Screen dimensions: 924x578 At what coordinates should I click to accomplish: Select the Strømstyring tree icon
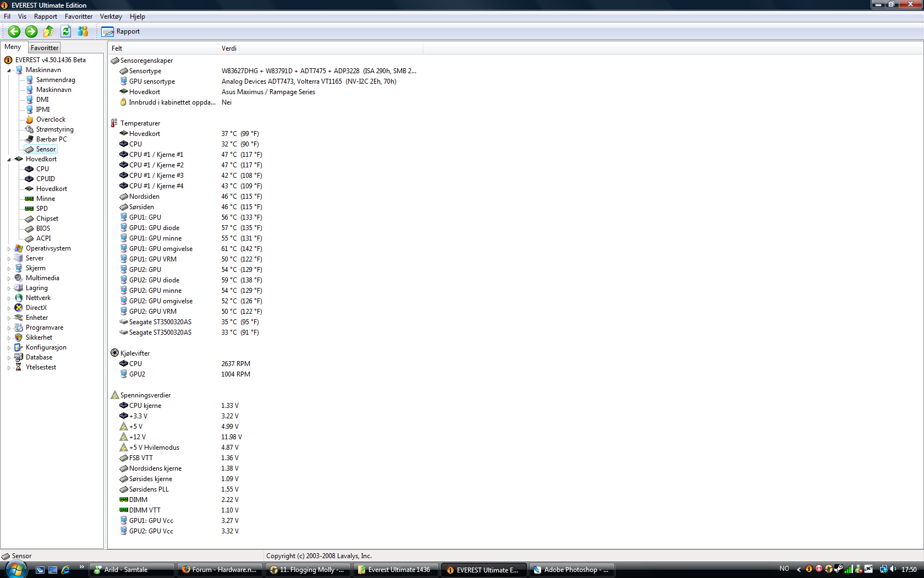[x=29, y=129]
